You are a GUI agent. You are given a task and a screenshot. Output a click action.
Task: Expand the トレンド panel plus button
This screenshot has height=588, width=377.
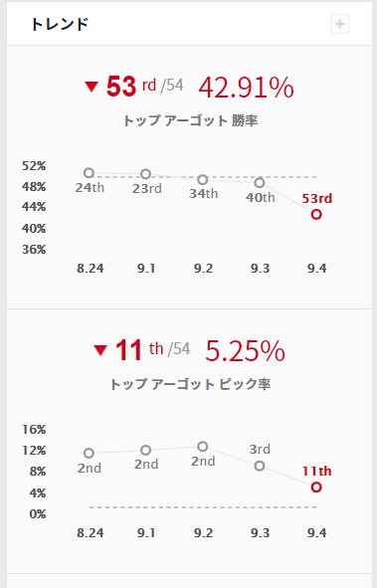click(x=340, y=24)
